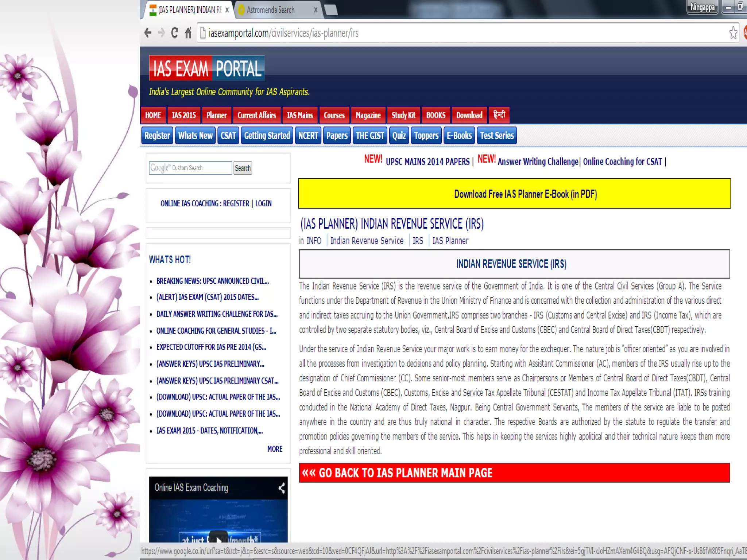Click the IAS Exam Portal logo
Screen dimensions: 747x560
point(206,68)
